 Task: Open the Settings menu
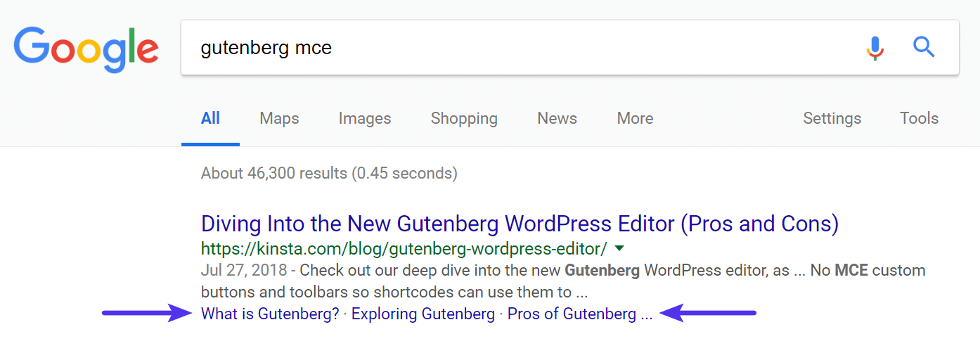832,119
